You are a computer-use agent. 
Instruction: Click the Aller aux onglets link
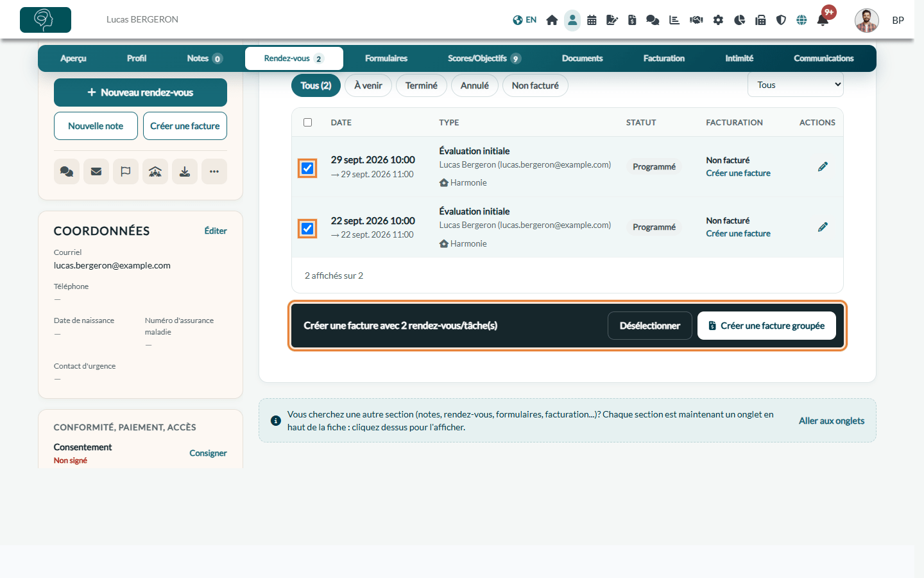coord(832,421)
